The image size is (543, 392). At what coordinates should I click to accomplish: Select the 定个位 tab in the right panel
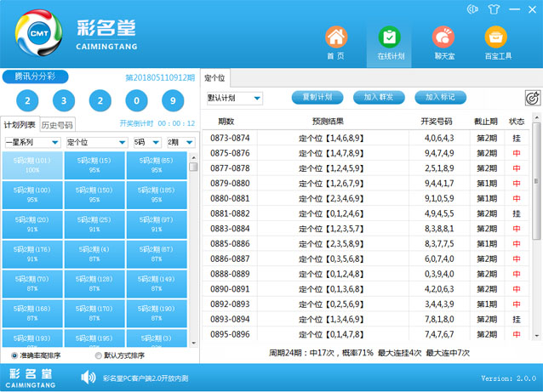(x=214, y=78)
